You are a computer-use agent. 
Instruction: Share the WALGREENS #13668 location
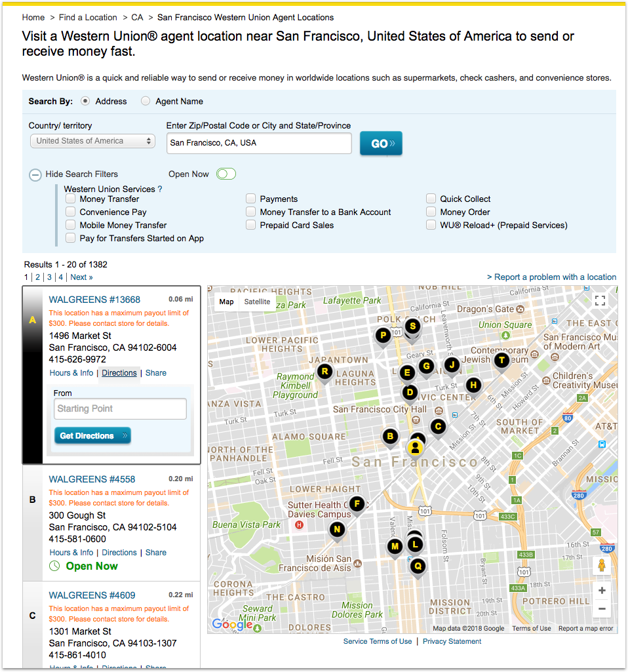pyautogui.click(x=156, y=373)
